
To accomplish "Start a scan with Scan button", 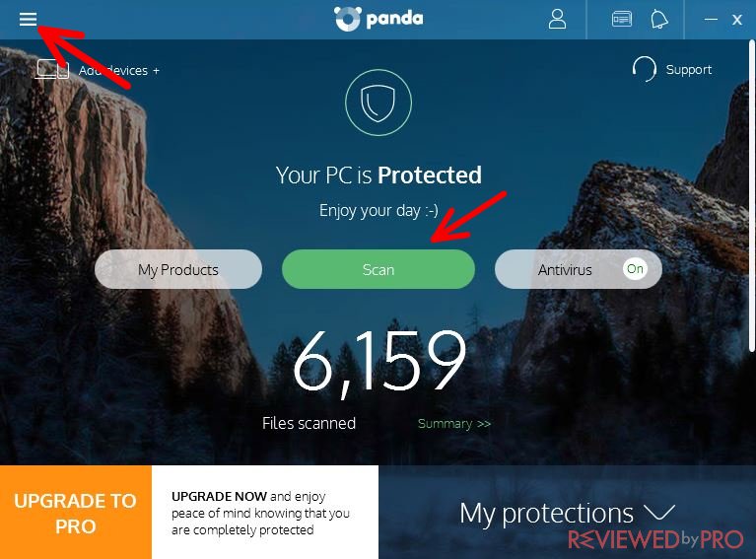I will [x=378, y=269].
